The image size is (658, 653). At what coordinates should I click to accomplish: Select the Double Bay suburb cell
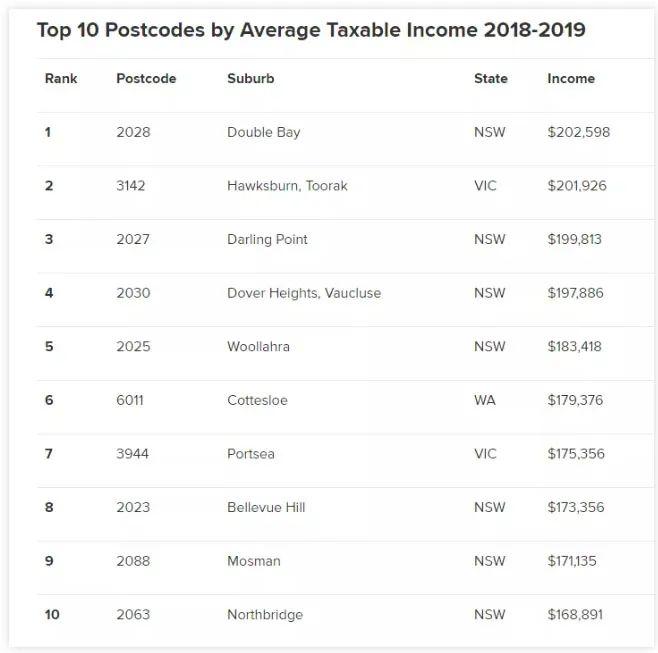(263, 132)
